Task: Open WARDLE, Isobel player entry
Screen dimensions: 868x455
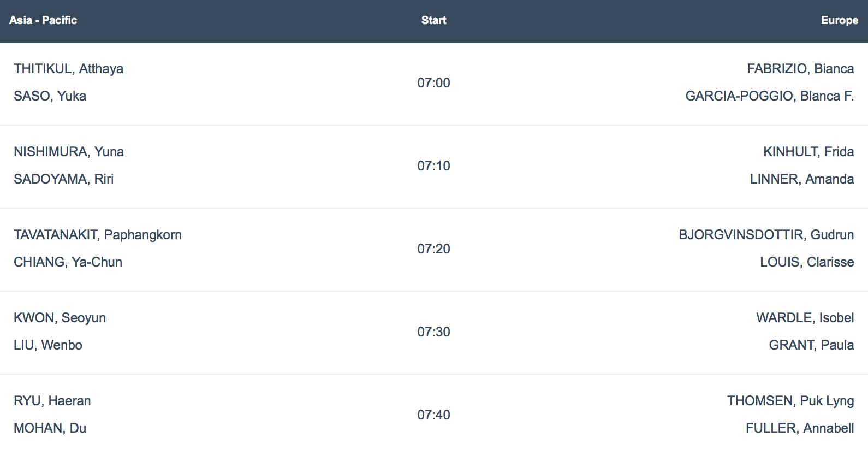Action: [x=805, y=318]
